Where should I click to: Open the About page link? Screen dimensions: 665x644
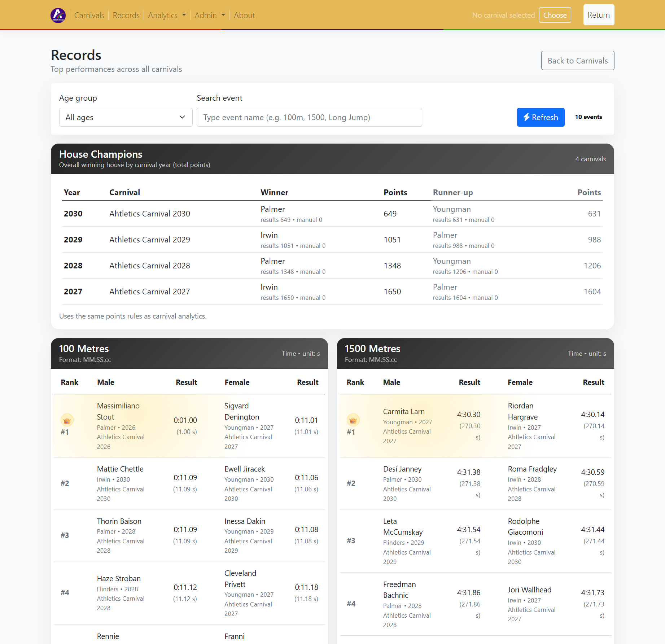[x=244, y=15]
